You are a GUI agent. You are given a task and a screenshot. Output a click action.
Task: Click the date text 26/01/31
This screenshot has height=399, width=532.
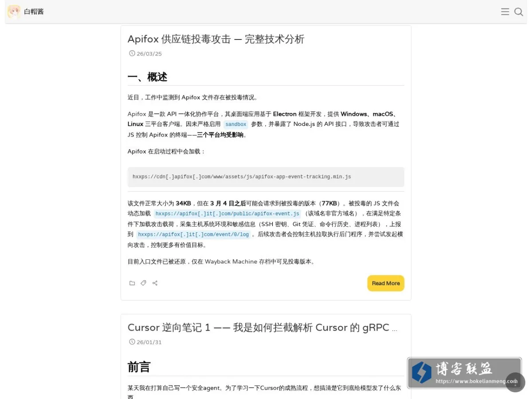149,342
